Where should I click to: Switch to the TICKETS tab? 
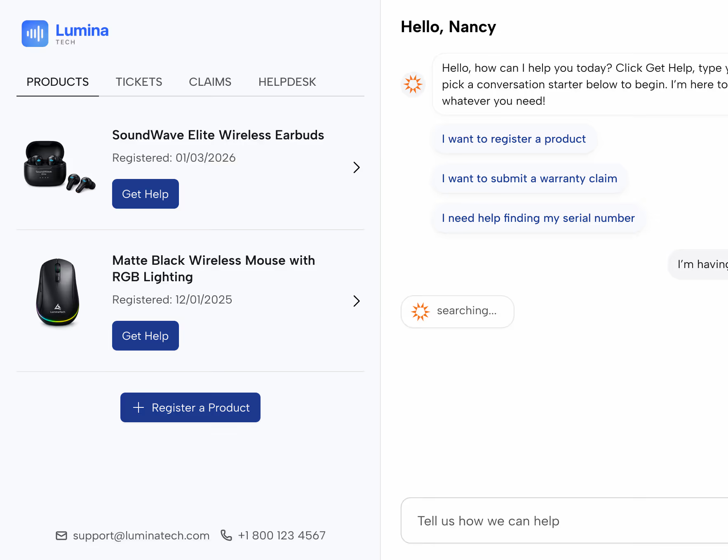tap(139, 82)
